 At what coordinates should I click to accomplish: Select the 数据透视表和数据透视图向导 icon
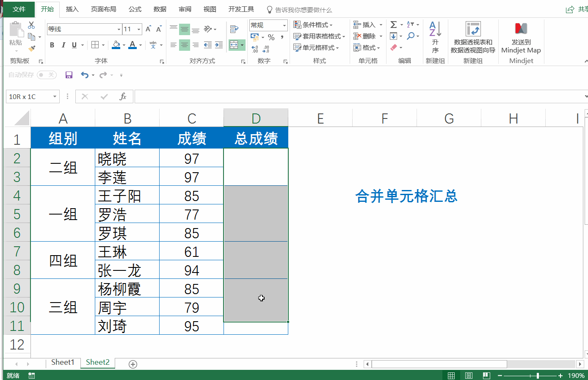[473, 30]
